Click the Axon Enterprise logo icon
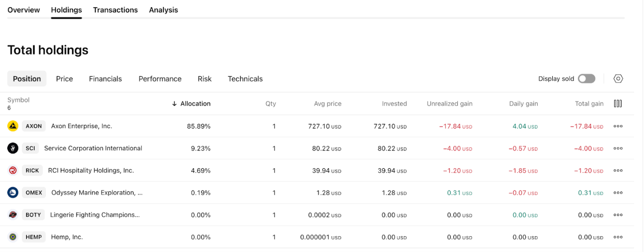This screenshot has width=644, height=252. (x=13, y=126)
